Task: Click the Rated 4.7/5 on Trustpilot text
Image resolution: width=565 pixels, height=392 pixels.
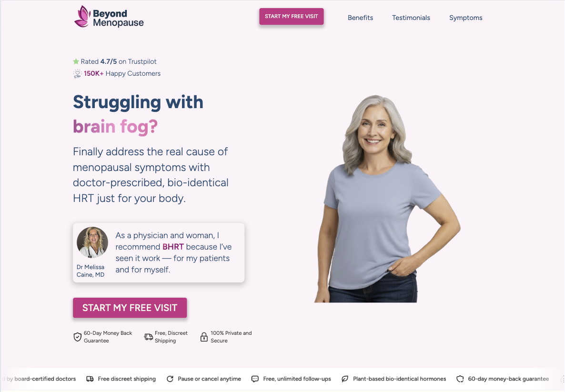Action: tap(119, 61)
